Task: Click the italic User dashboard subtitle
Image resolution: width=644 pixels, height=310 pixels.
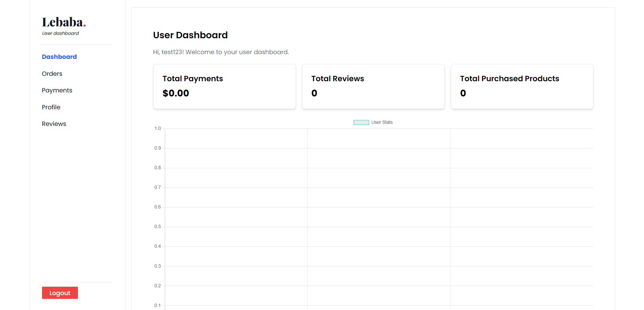Action: click(60, 33)
